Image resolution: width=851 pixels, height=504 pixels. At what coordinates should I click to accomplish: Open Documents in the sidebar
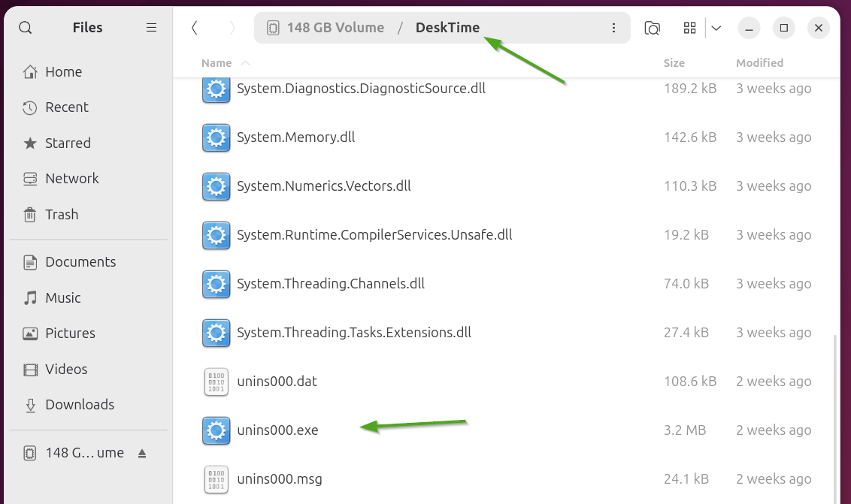tap(80, 262)
